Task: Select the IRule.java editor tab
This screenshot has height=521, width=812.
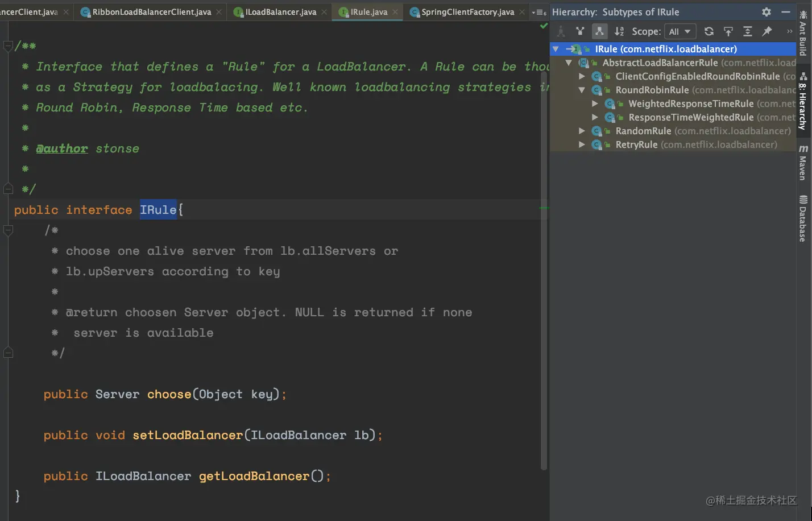Action: click(368, 12)
